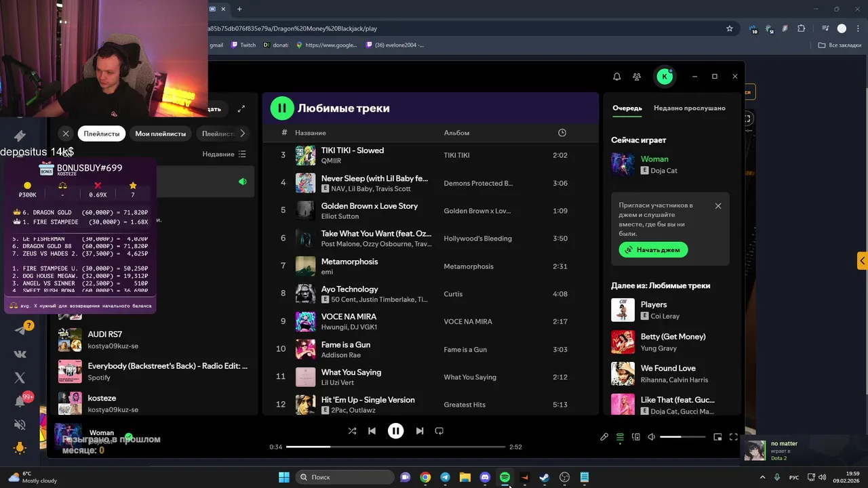Viewport: 868px width, 488px height.
Task: Open the green K profile avatar menu
Action: (665, 77)
